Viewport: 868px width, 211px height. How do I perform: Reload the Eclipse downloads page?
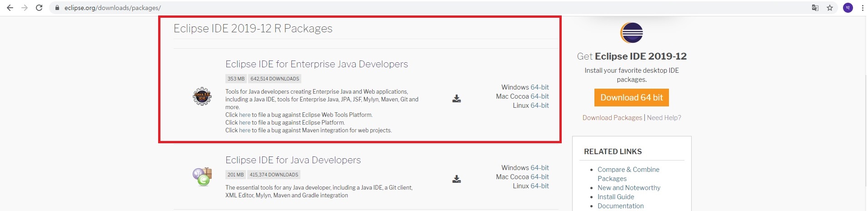[x=39, y=8]
